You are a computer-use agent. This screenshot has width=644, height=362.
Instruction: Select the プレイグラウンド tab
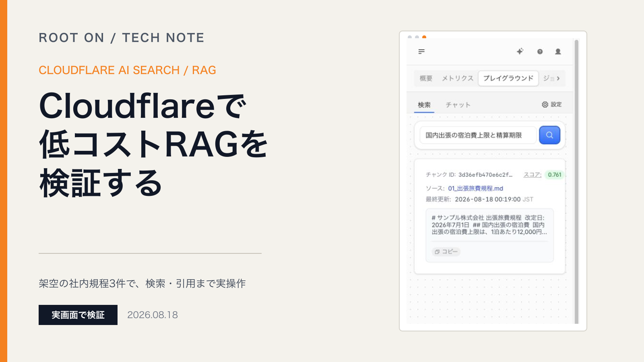pos(508,78)
